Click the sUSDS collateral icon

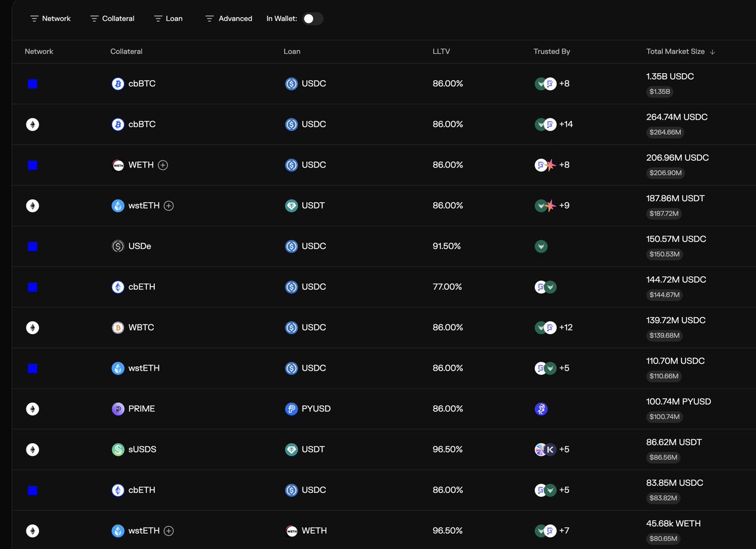pos(118,449)
